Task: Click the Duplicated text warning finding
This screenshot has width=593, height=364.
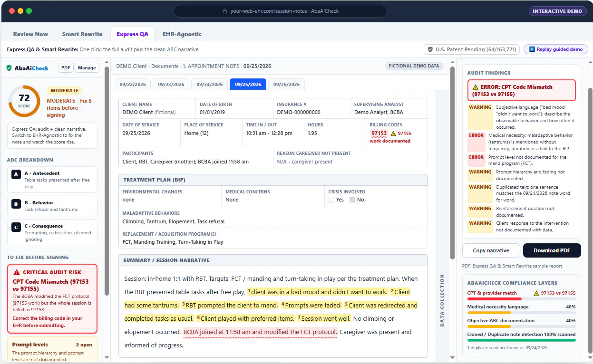Action: [521, 194]
